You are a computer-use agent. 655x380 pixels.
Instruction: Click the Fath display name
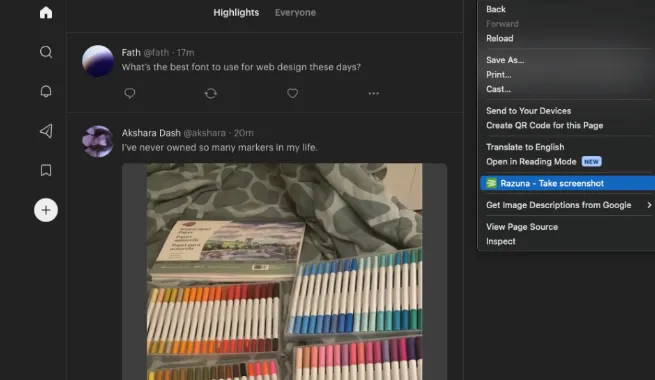coord(131,53)
